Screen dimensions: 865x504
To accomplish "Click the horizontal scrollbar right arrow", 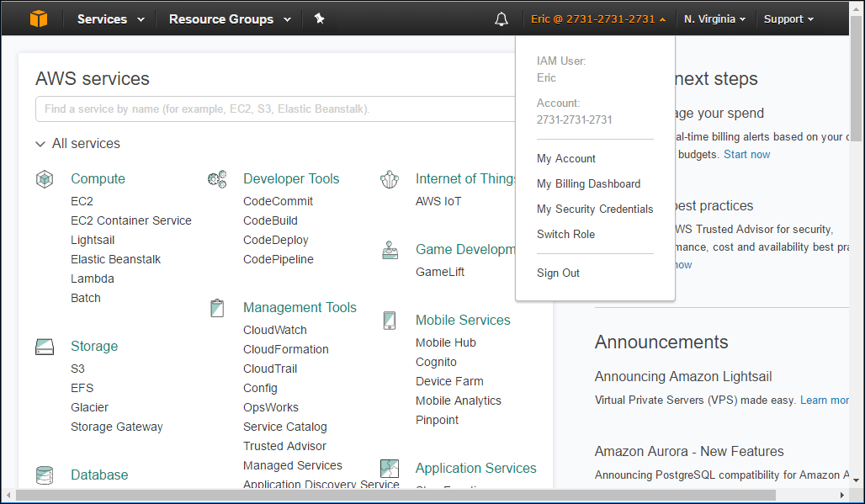I will tap(841, 496).
